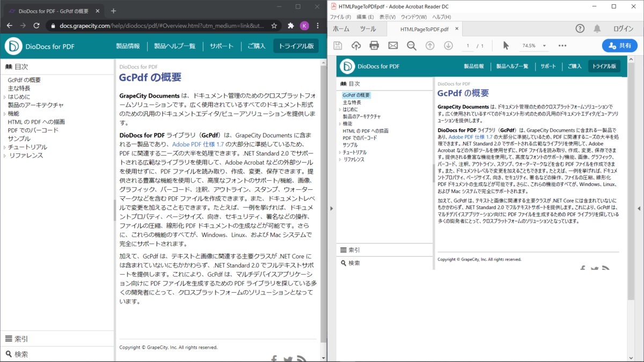Click 製品情報 in the browser site header
Screen dimensions: 644x362
pyautogui.click(x=128, y=46)
